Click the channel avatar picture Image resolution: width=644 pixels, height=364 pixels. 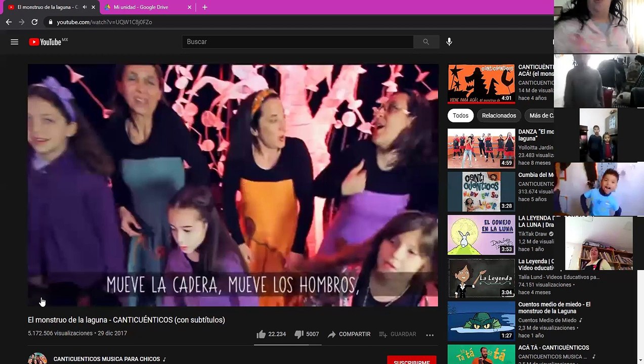(x=37, y=358)
